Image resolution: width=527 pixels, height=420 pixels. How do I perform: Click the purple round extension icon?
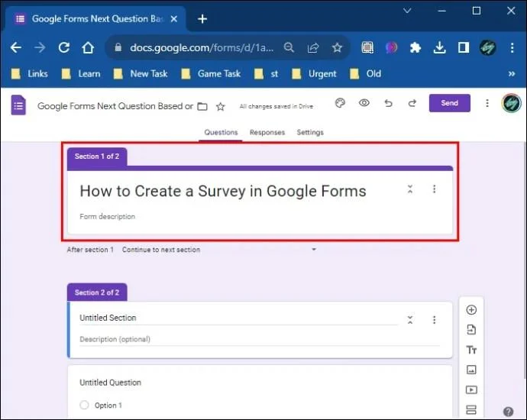tap(391, 47)
